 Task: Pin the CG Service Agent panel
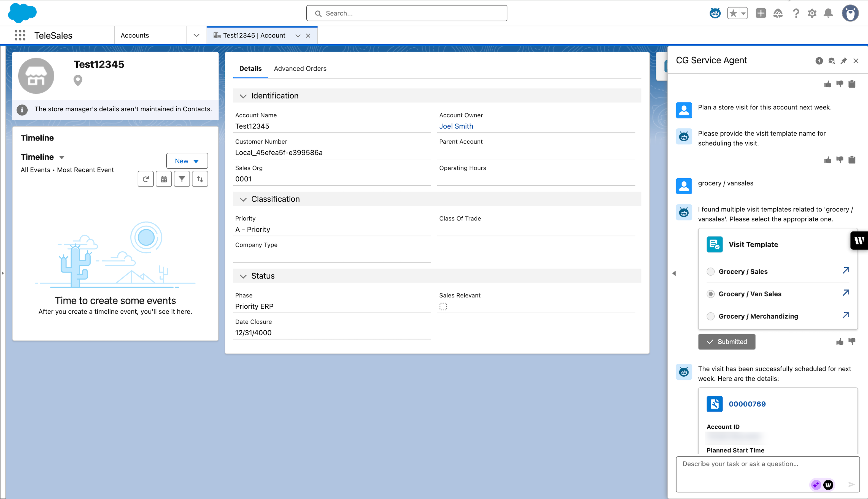[844, 61]
